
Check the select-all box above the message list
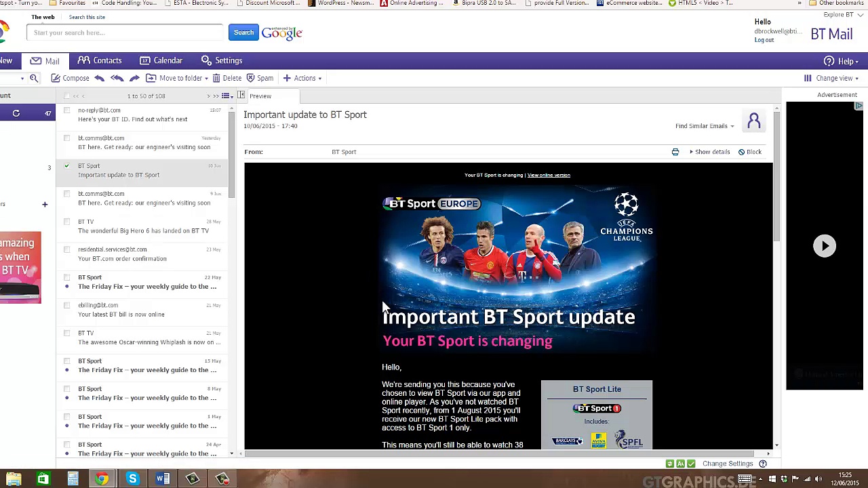pyautogui.click(x=66, y=96)
